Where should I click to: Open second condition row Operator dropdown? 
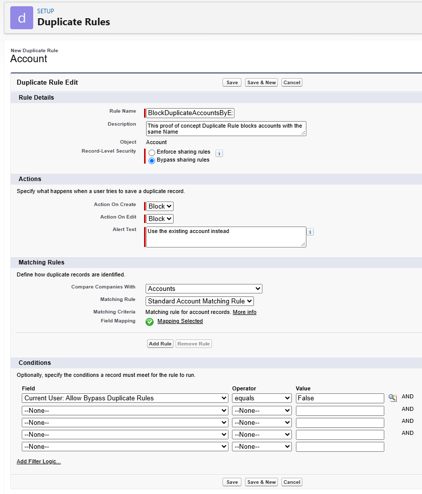[262, 411]
